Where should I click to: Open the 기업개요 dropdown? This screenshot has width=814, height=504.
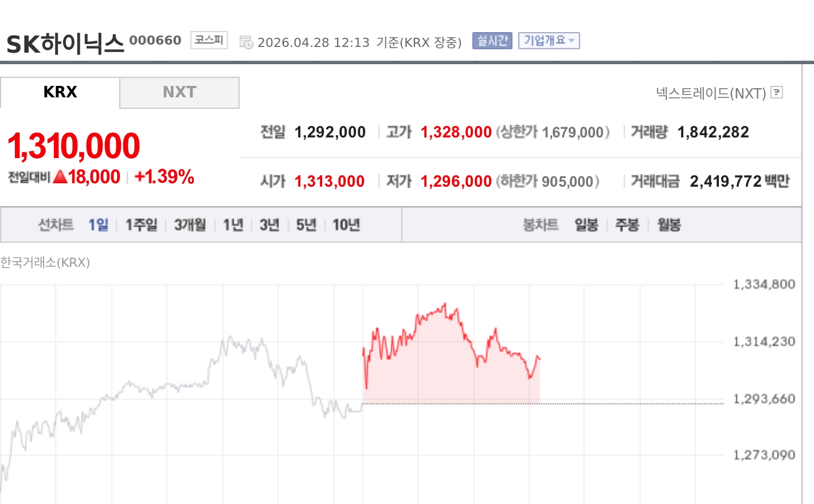click(549, 41)
